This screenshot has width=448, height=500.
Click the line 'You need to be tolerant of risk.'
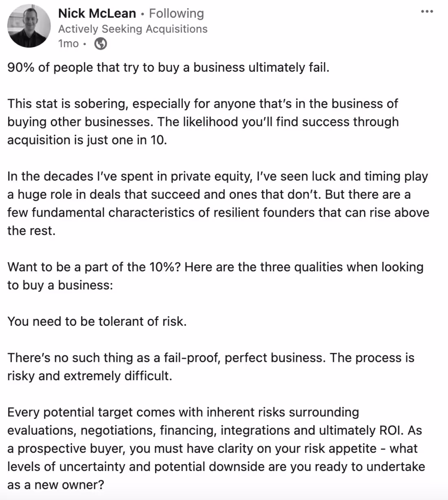tap(97, 322)
